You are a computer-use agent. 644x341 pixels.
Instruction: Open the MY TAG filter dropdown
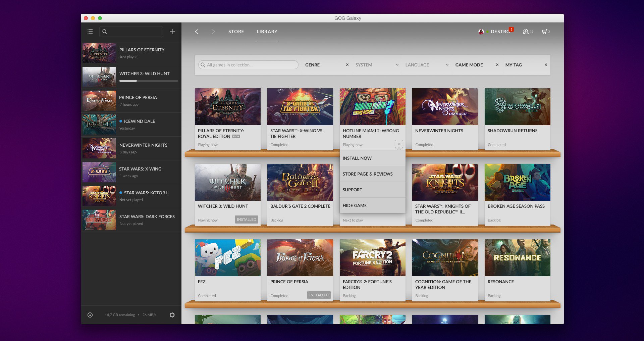coord(526,65)
